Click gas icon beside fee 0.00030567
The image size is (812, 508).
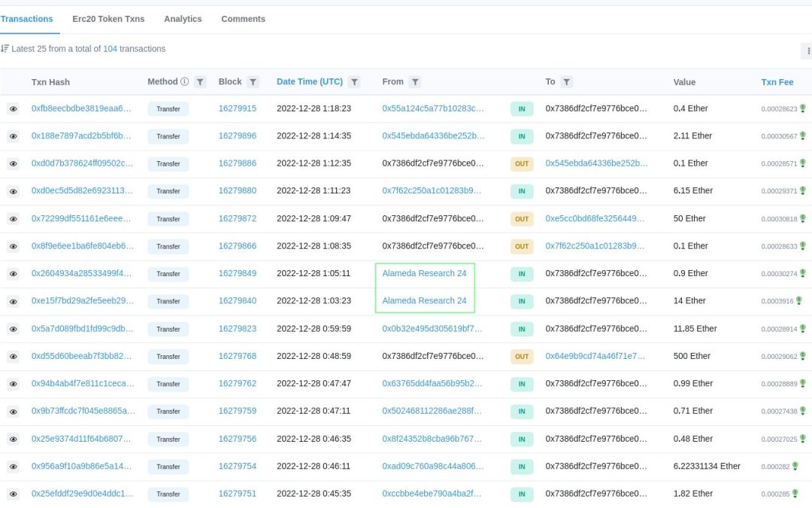803,135
